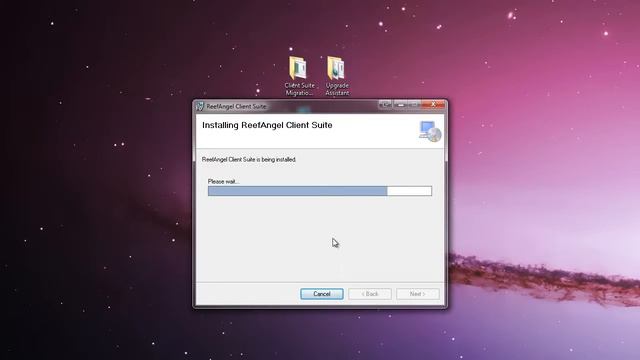
Task: Click the ReefAngel Client Suite window title
Action: (236, 107)
